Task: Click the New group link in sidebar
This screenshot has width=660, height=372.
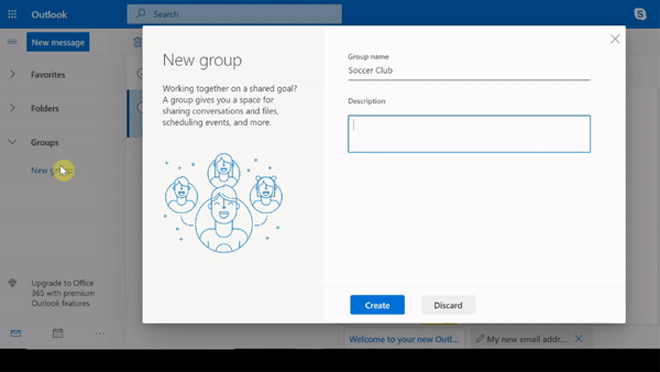Action: tap(52, 170)
